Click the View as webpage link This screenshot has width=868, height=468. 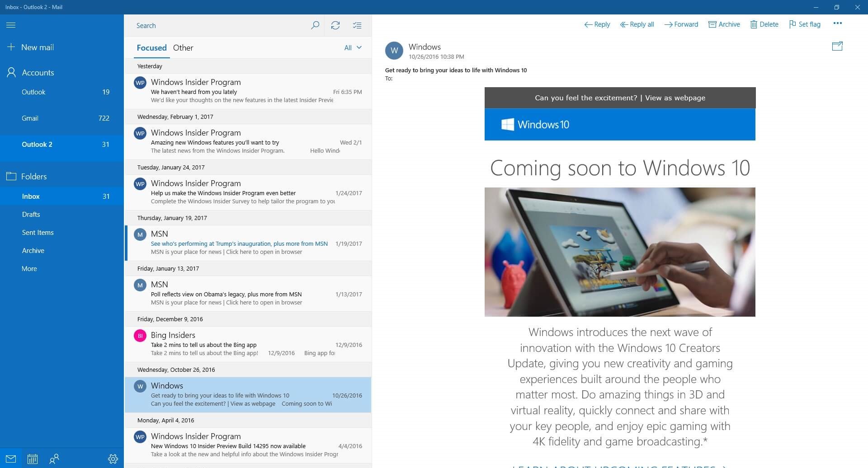tap(675, 98)
